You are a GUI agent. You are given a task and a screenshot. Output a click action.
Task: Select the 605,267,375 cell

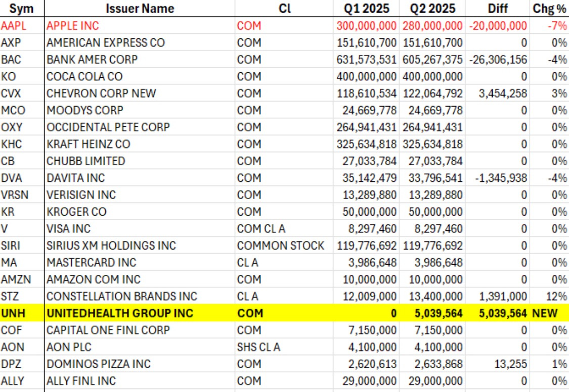tap(432, 60)
